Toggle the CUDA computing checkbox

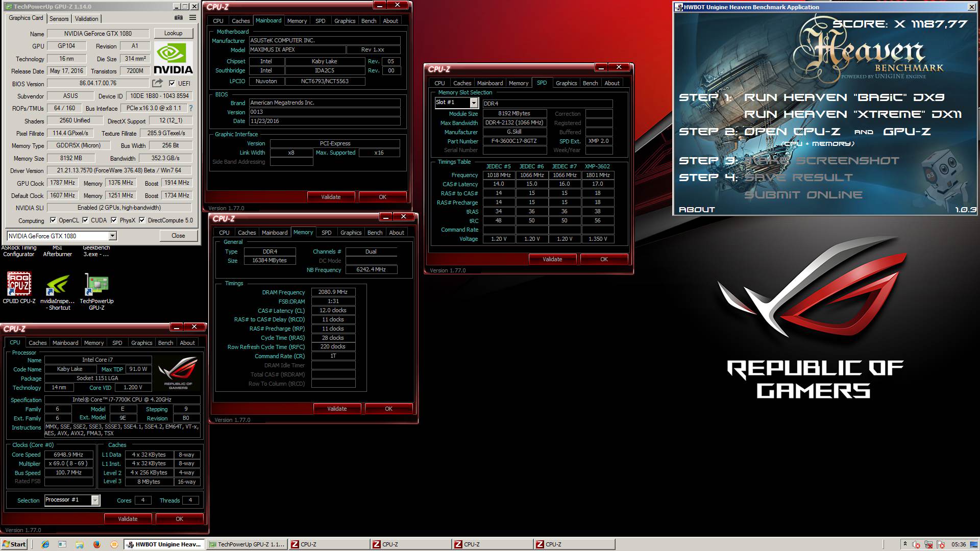85,220
